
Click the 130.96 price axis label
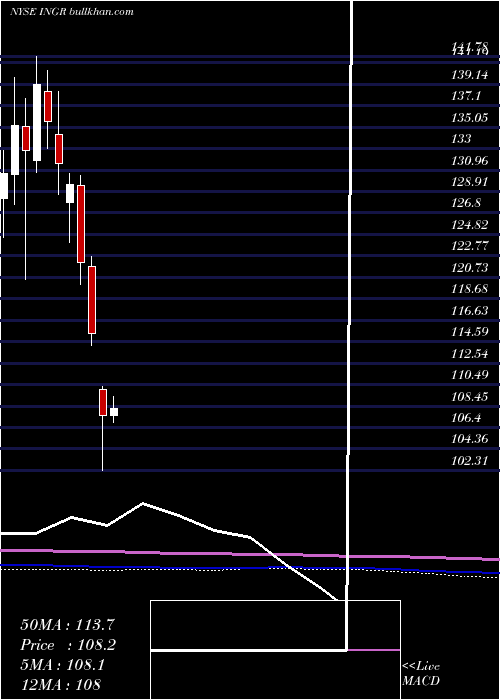click(470, 160)
